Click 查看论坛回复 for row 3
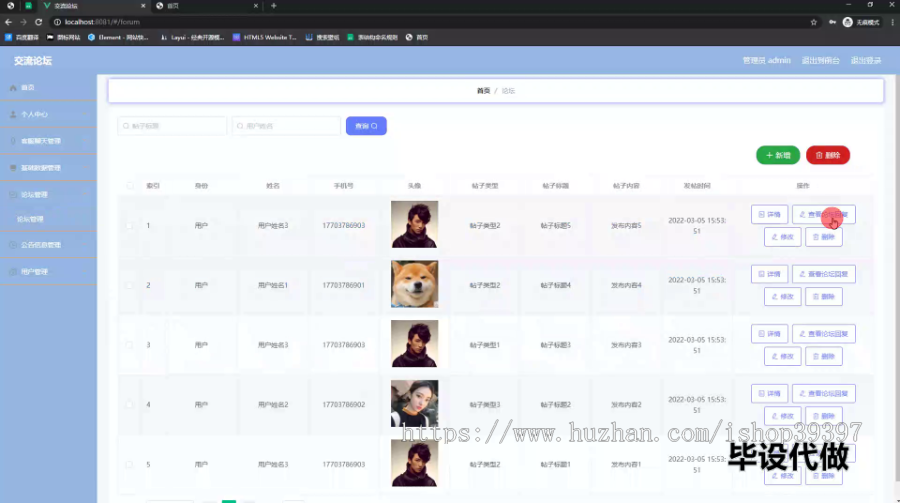This screenshot has height=503, width=900. click(824, 334)
